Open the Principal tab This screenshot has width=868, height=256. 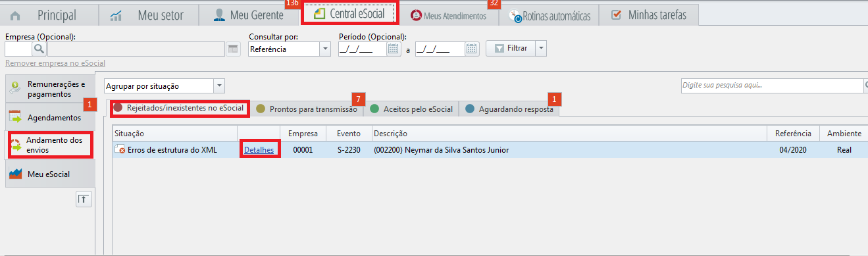pos(49,14)
